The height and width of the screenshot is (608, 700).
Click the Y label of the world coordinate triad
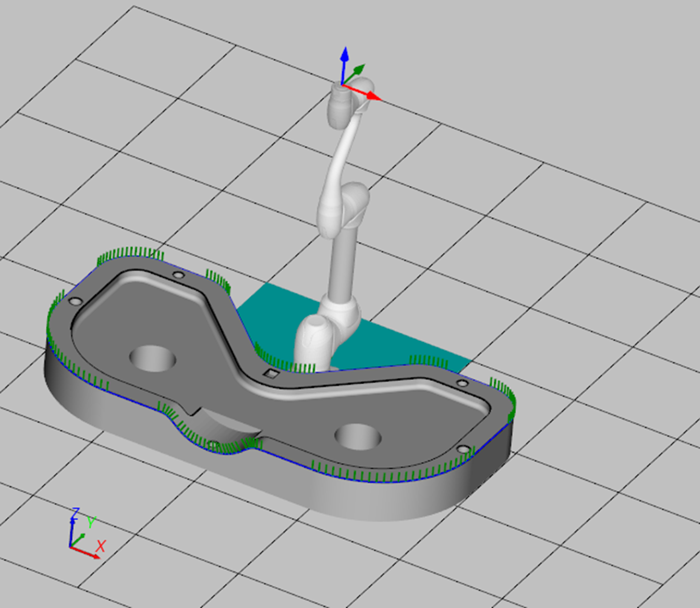(x=91, y=522)
